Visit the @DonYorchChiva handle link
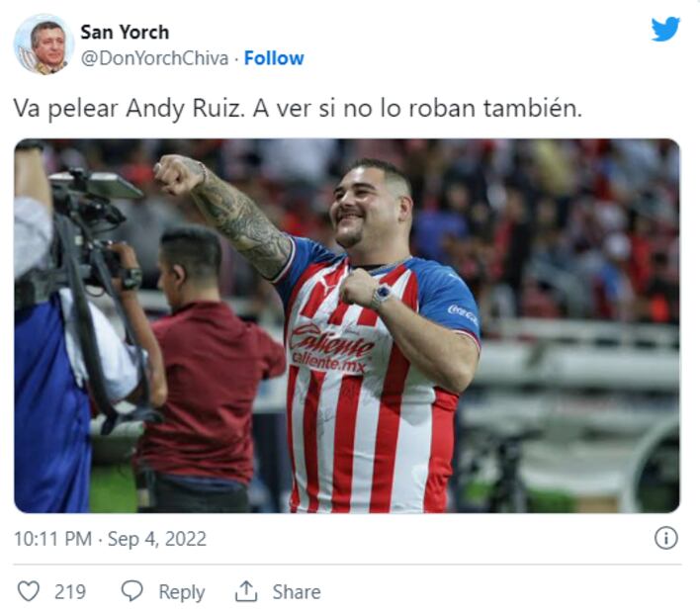The height and width of the screenshot is (613, 700). [x=154, y=58]
